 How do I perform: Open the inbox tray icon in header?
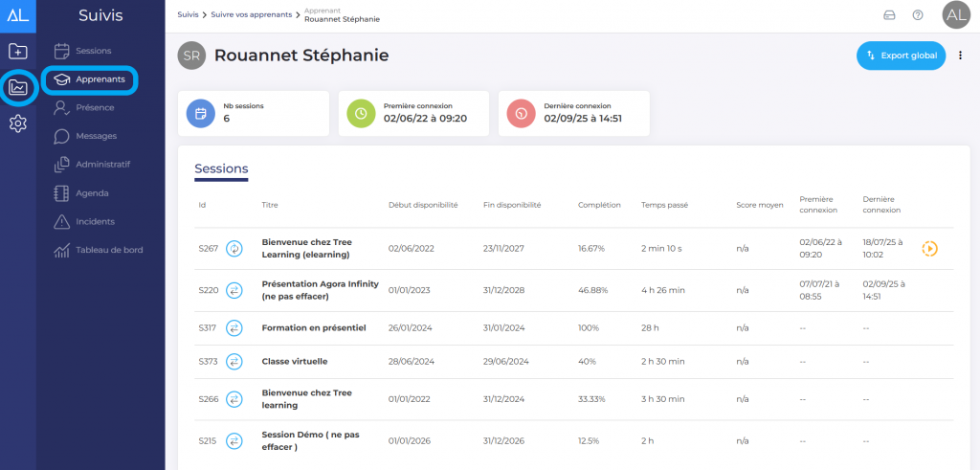[889, 15]
